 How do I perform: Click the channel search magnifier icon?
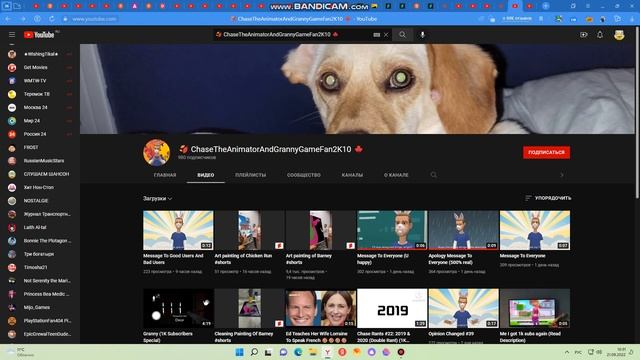click(x=433, y=175)
